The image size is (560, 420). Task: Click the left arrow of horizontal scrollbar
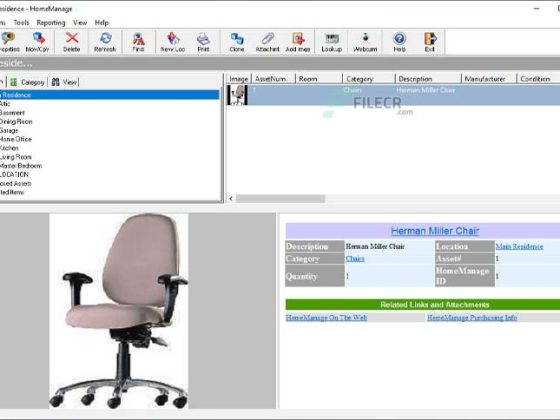[231, 199]
